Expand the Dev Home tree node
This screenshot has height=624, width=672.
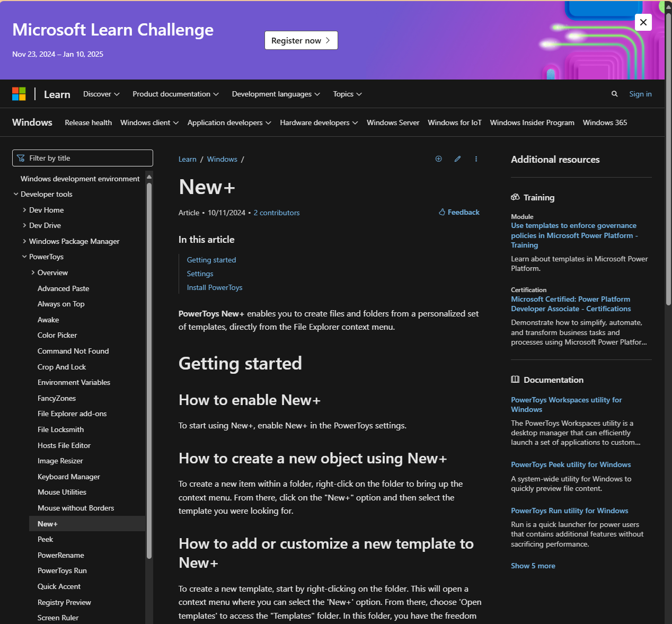[24, 210]
